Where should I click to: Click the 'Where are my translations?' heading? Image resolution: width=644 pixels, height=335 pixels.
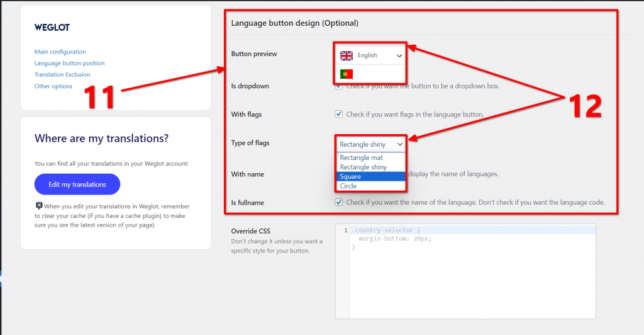tap(101, 139)
